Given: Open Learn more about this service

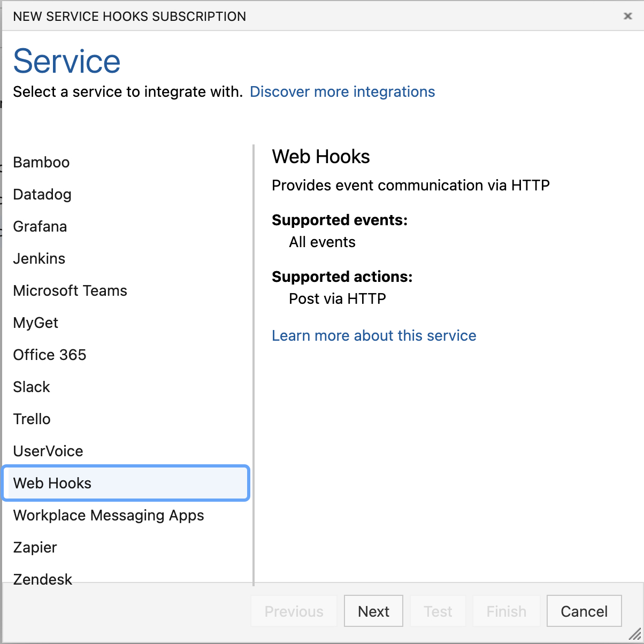Looking at the screenshot, I should (x=374, y=335).
